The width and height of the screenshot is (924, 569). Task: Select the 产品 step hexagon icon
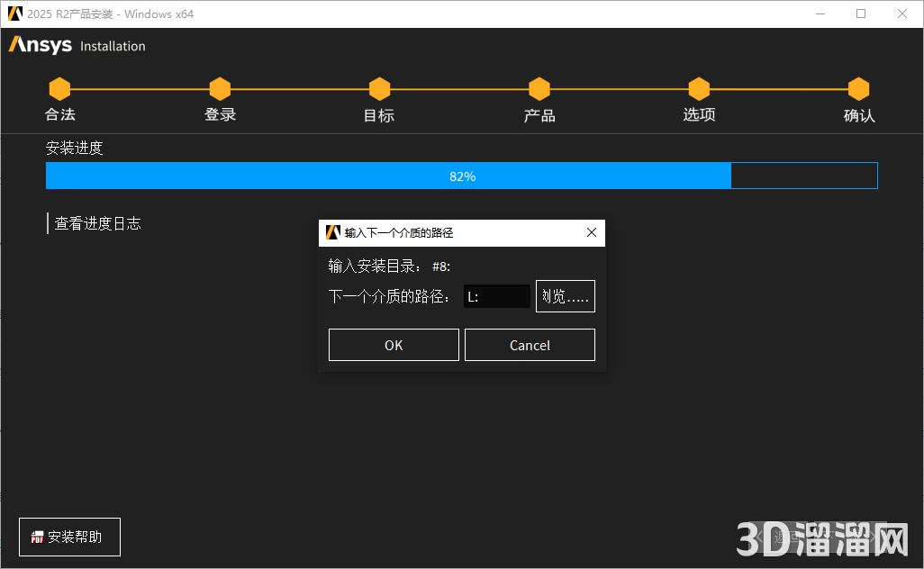(x=539, y=88)
